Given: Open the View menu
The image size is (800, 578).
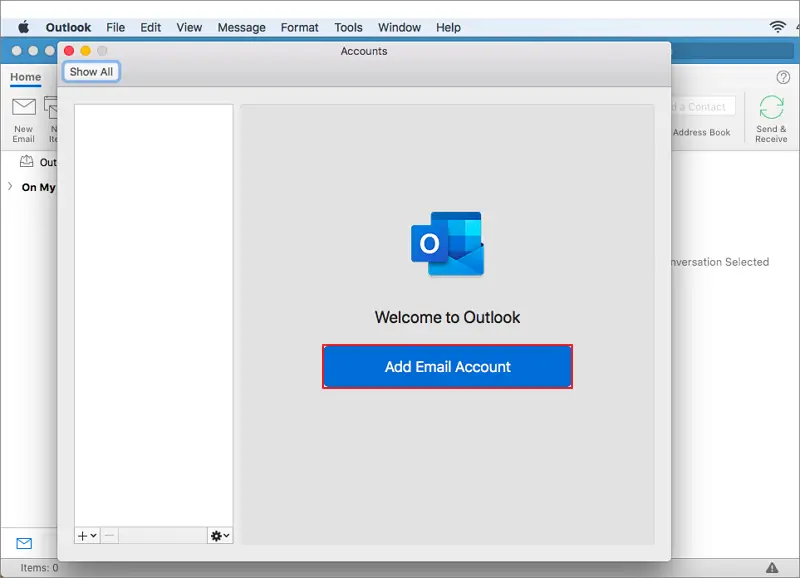Looking at the screenshot, I should click(189, 27).
